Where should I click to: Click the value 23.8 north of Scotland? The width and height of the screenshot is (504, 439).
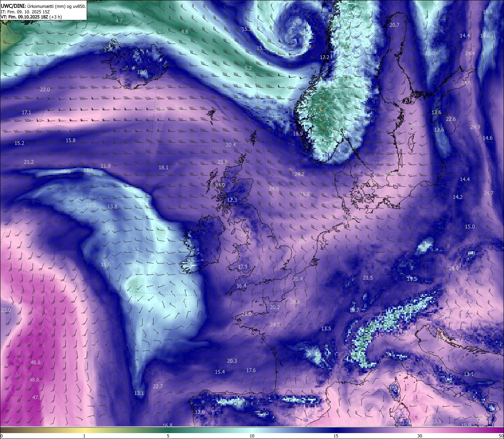222,162
